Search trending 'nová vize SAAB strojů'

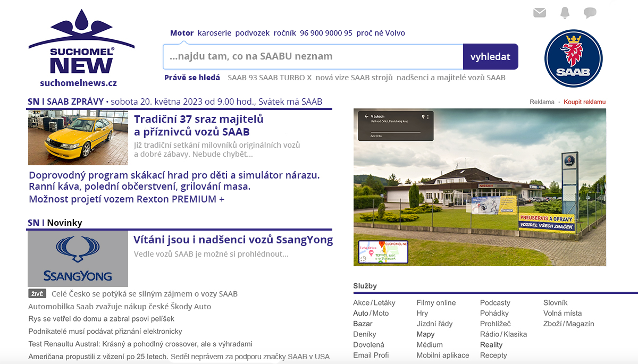pyautogui.click(x=354, y=78)
